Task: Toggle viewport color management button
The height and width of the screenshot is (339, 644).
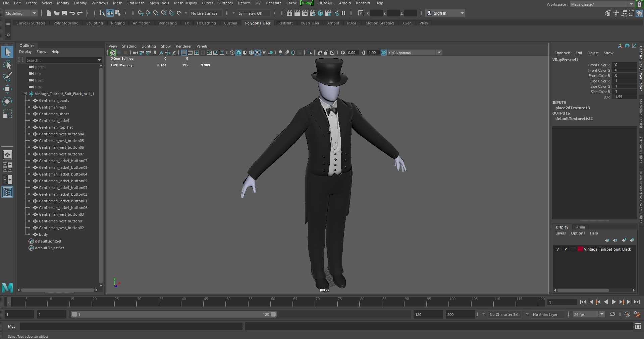Action: [x=384, y=53]
